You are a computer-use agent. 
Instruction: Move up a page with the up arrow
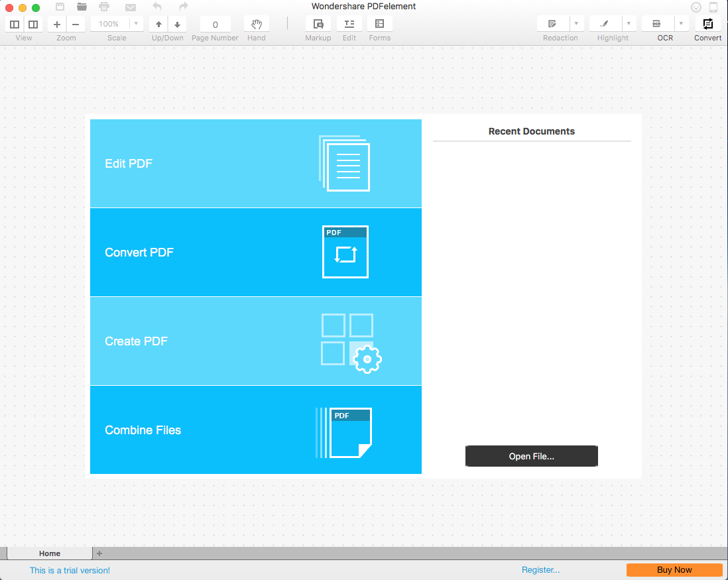coord(158,24)
